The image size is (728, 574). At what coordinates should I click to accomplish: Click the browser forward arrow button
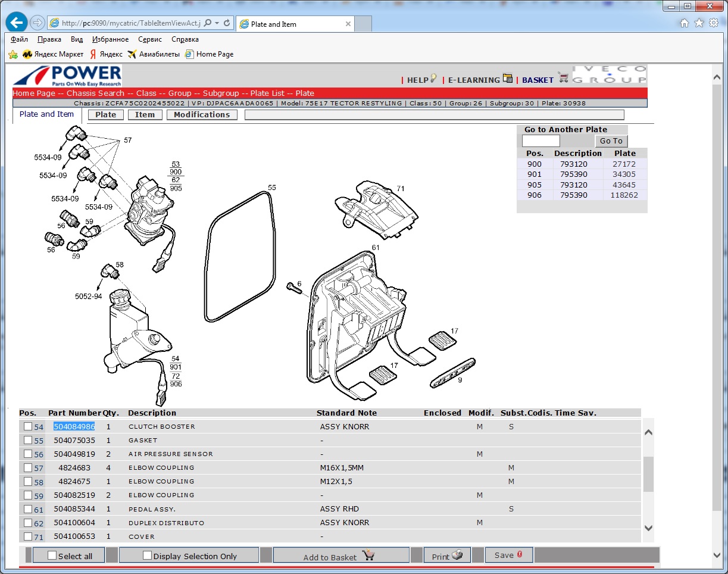point(37,23)
